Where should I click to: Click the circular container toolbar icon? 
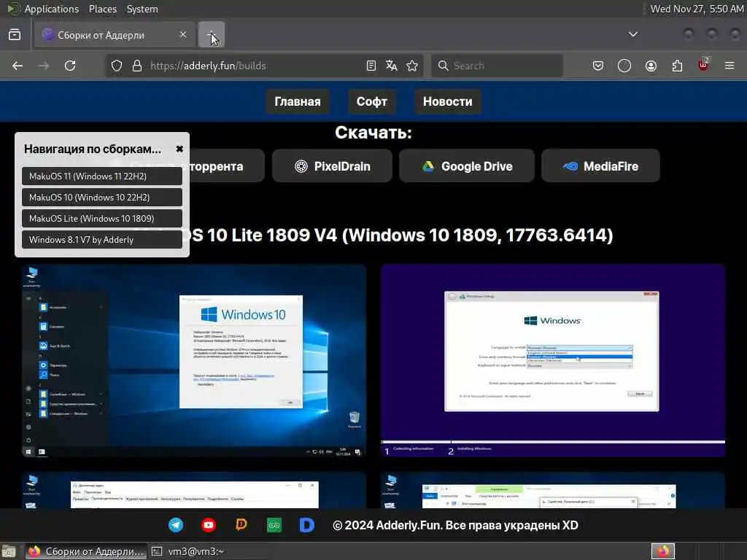(x=624, y=66)
